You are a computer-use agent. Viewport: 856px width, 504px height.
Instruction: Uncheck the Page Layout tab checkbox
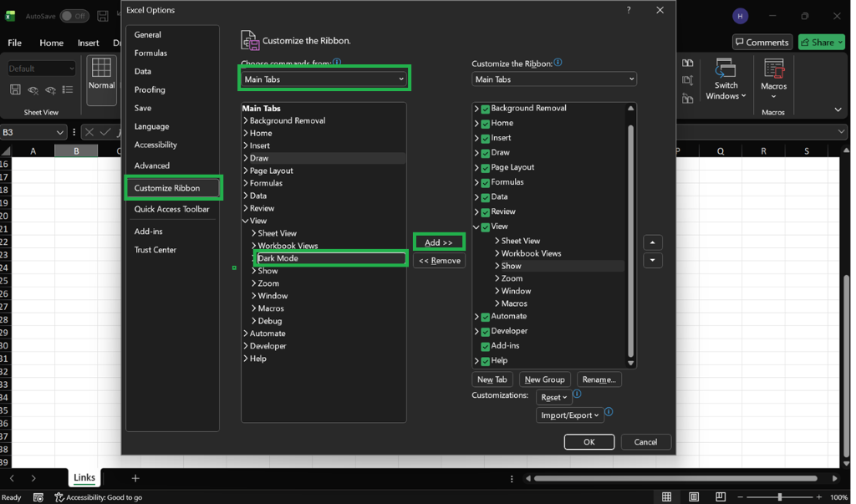click(485, 168)
